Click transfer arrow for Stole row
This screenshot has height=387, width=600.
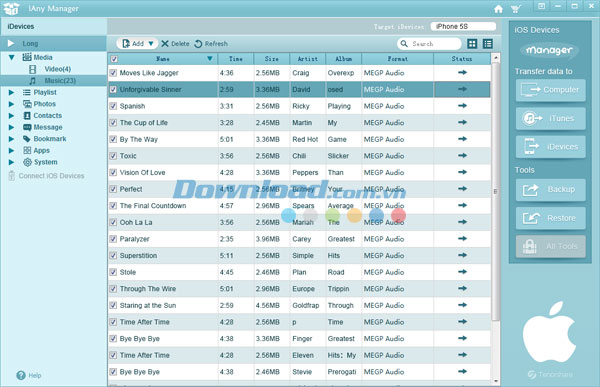462,272
